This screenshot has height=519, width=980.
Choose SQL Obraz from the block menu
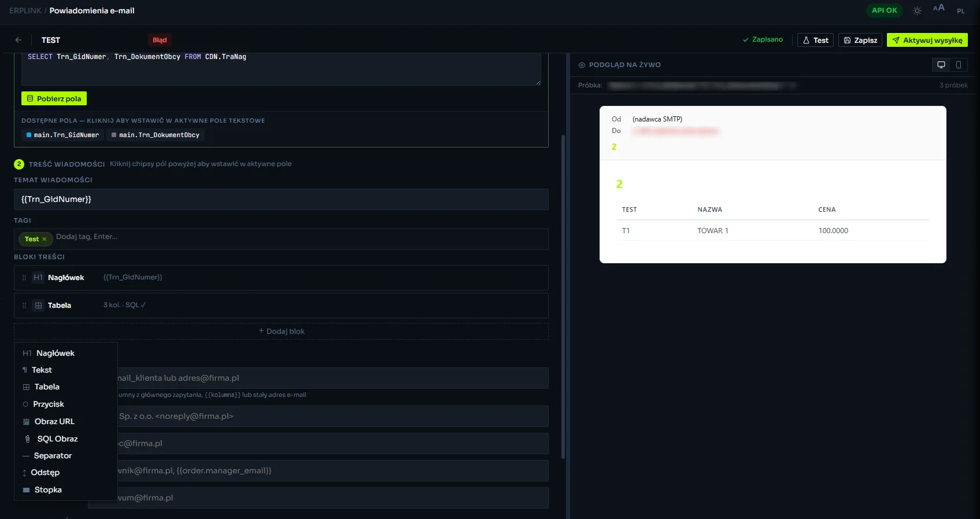coord(66,439)
